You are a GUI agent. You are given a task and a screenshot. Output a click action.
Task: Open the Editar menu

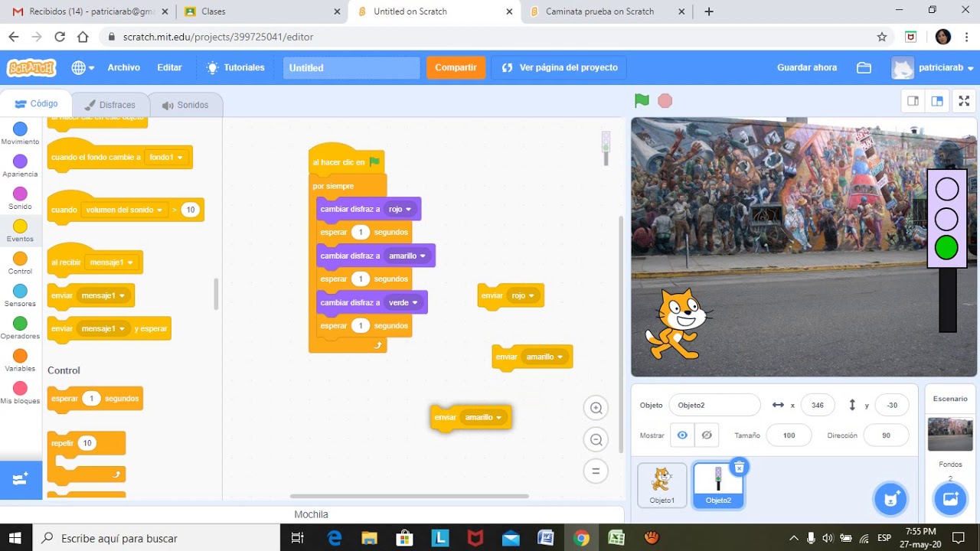tap(169, 67)
